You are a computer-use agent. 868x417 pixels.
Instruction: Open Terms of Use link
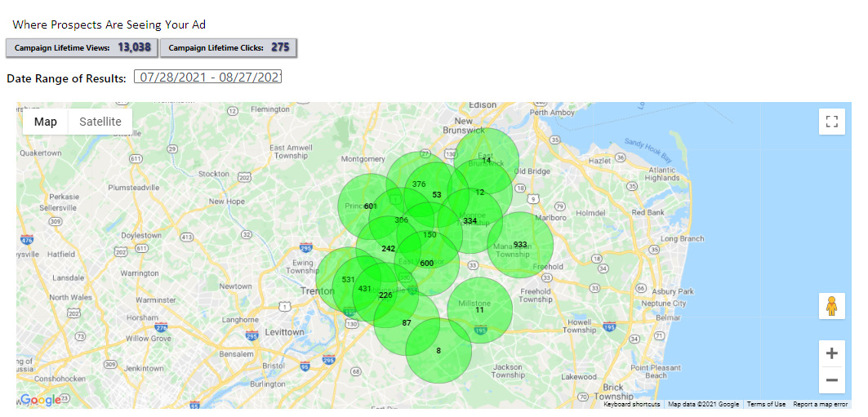pos(766,404)
